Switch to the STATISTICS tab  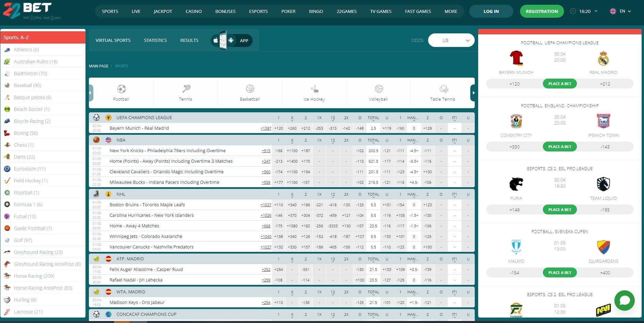155,40
